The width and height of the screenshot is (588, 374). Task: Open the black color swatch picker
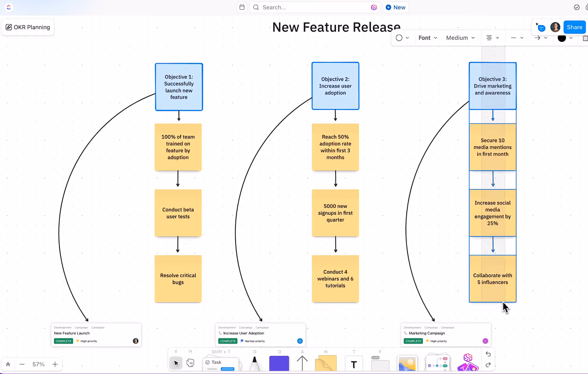pos(565,38)
